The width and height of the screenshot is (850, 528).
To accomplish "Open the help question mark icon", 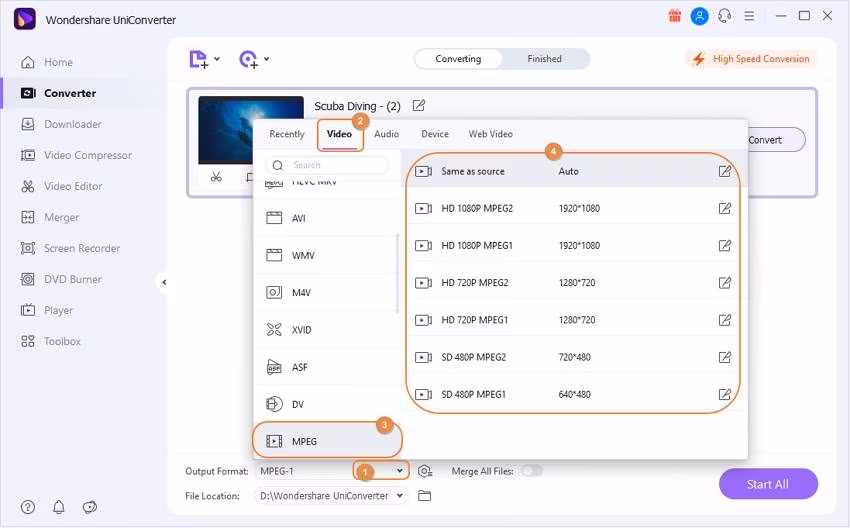I will pyautogui.click(x=28, y=507).
